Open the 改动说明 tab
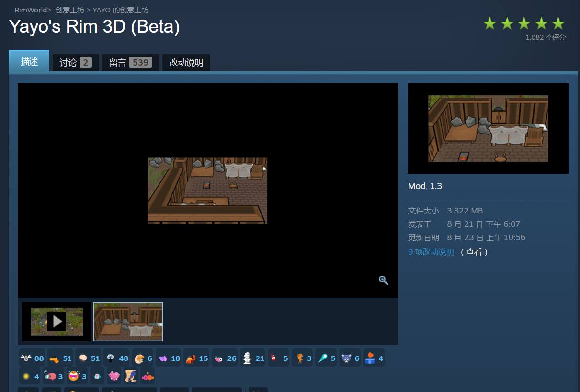This screenshot has height=392, width=580. 186,63
